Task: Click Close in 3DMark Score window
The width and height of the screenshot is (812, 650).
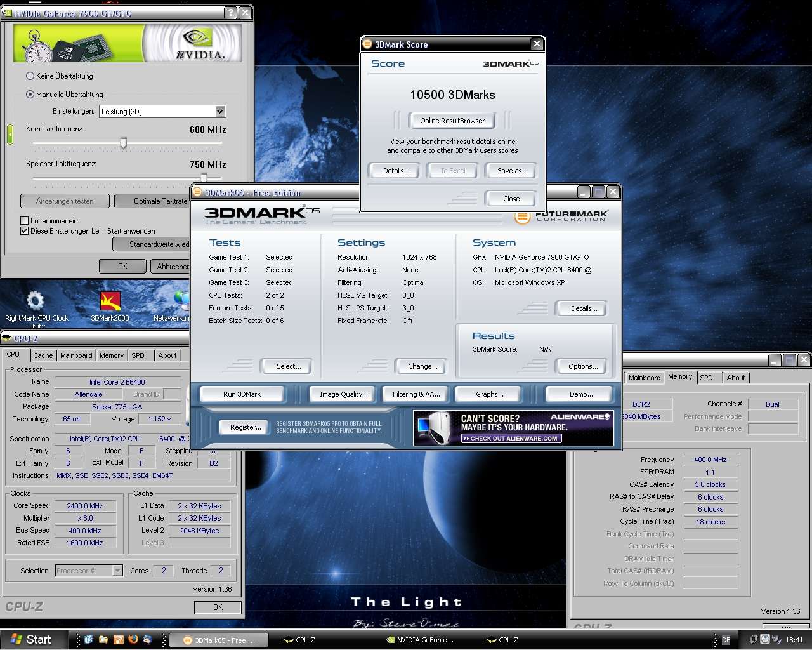Action: tap(511, 199)
